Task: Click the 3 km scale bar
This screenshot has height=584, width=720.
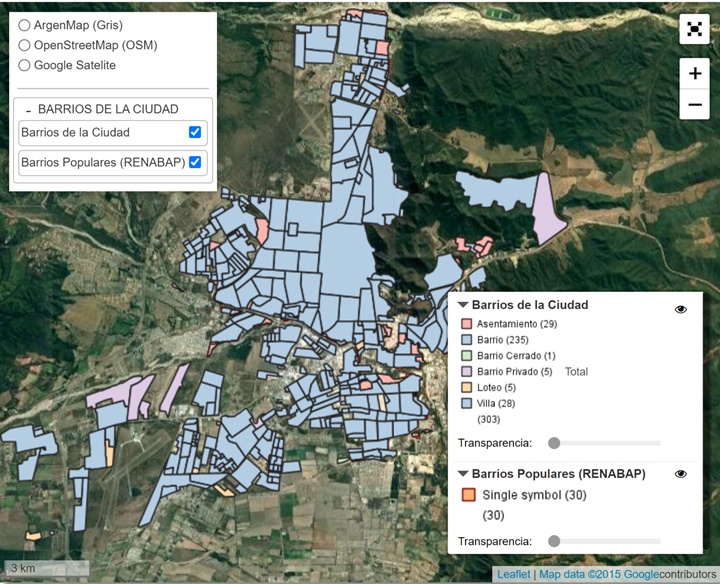Action: coord(47,568)
